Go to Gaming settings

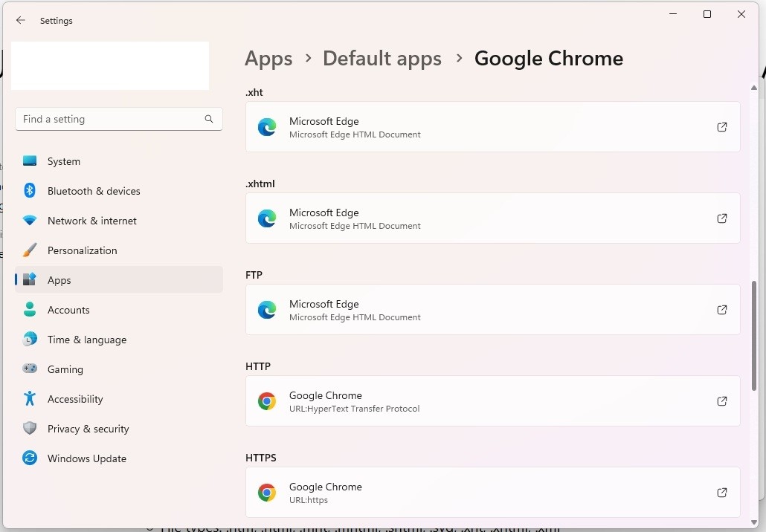(x=119, y=369)
